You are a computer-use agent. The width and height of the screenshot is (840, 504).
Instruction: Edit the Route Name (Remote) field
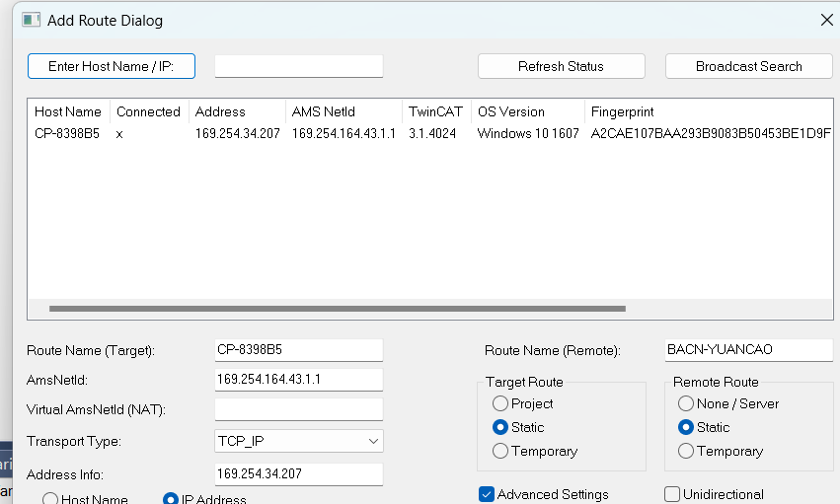click(748, 350)
